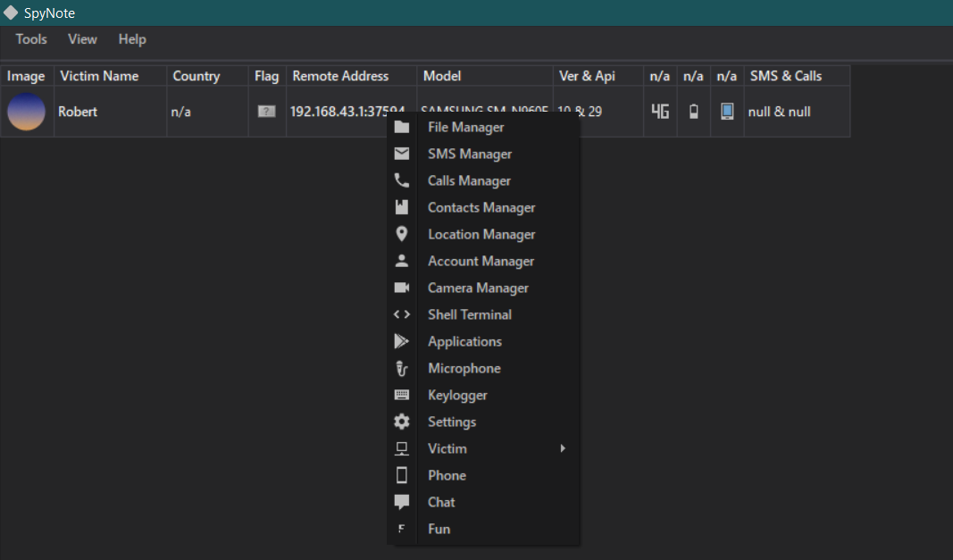Click the Chat speech bubble icon
The image size is (953, 560).
click(401, 502)
